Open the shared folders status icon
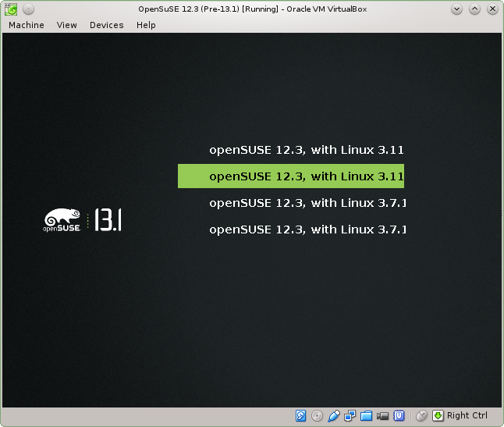The image size is (504, 427). (366, 416)
